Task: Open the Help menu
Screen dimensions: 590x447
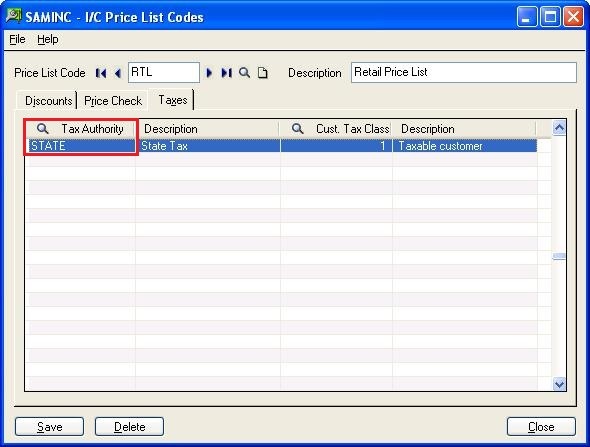Action: coord(48,39)
